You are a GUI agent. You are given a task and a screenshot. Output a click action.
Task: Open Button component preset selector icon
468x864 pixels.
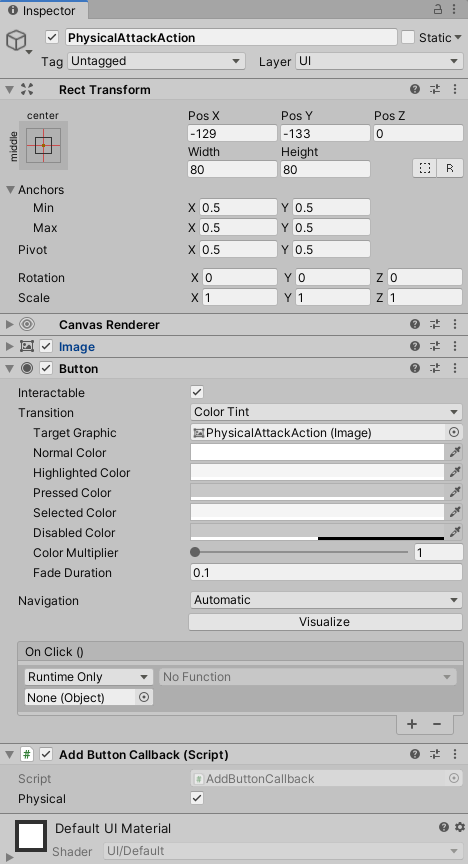(435, 369)
